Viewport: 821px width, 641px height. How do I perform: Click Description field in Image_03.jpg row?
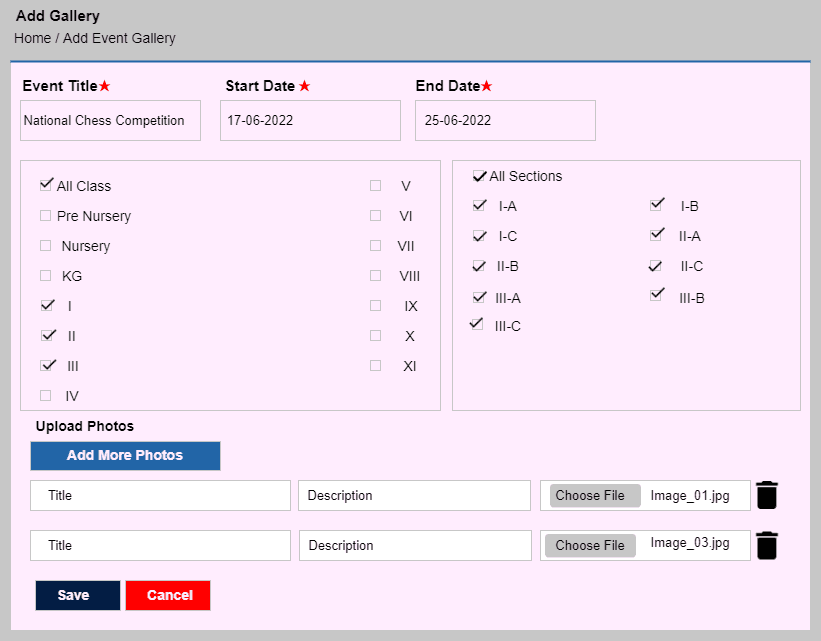point(415,546)
